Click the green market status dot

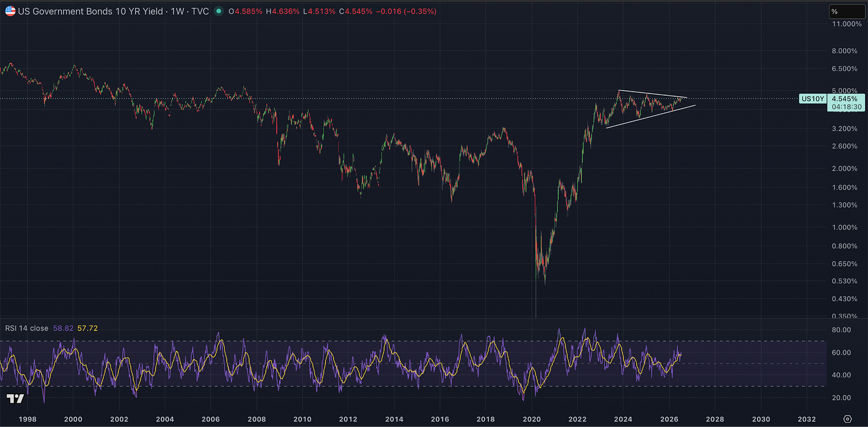pyautogui.click(x=218, y=11)
